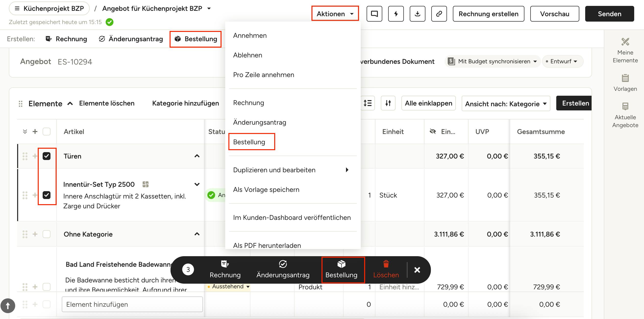Click drag handle of Türen row
Viewport: 644px width, 319px height.
pyautogui.click(x=25, y=156)
